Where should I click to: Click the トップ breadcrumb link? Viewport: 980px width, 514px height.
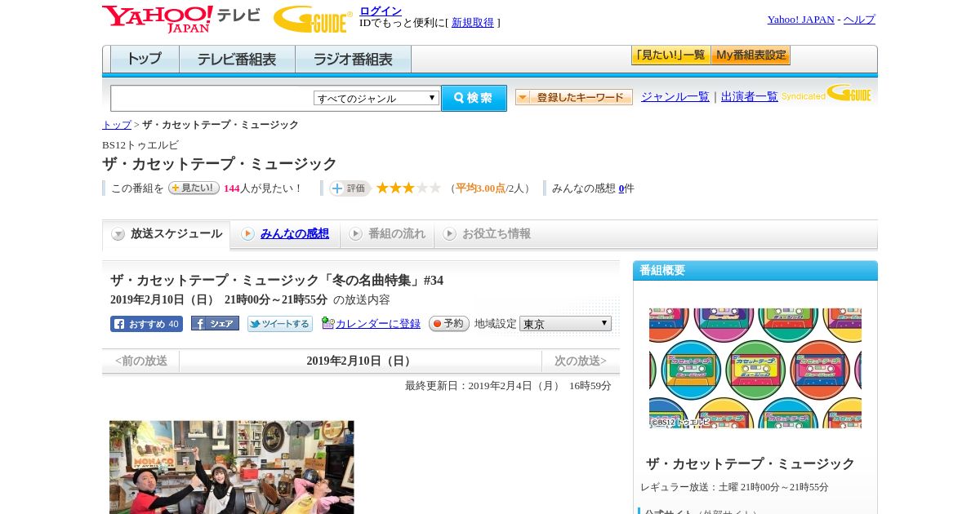pos(117,125)
